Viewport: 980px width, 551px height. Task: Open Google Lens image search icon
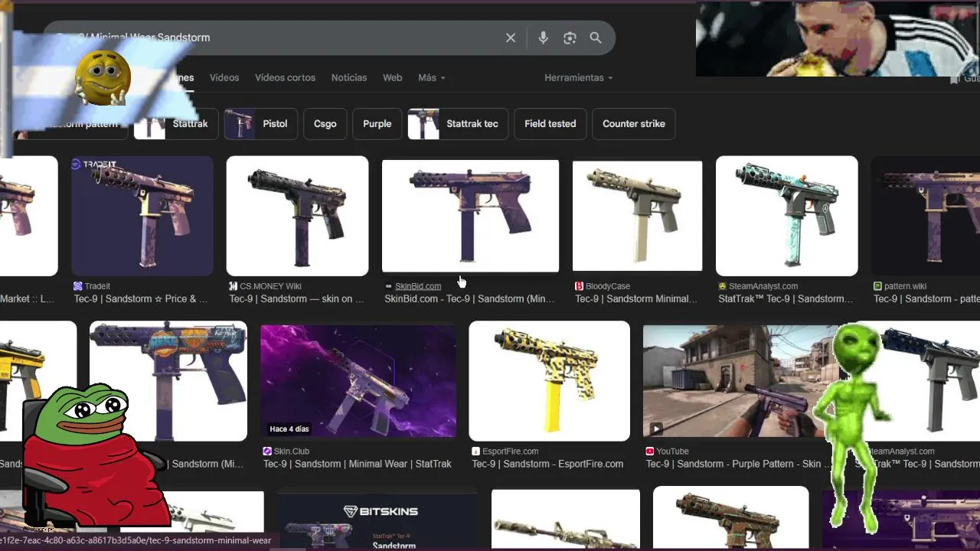570,37
